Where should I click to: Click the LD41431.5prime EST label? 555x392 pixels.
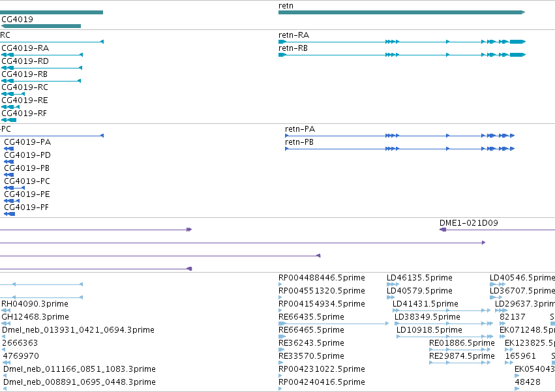point(425,304)
